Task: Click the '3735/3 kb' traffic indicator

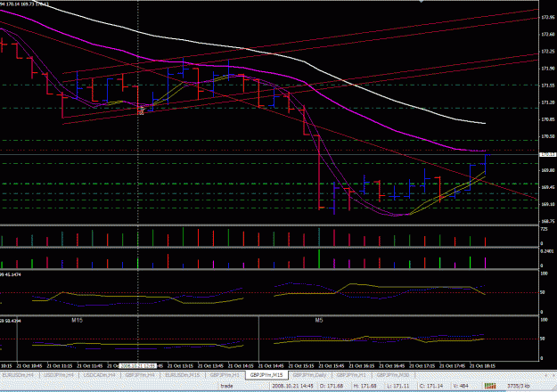Action: pyautogui.click(x=519, y=386)
